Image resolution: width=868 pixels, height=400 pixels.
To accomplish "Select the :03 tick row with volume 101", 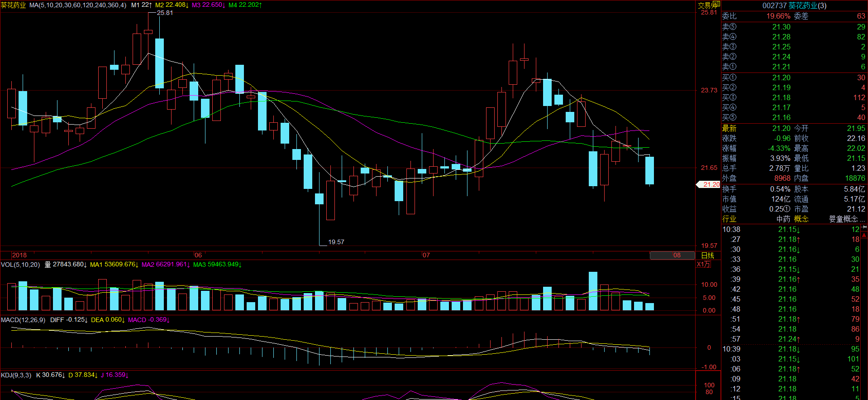I will (x=791, y=359).
